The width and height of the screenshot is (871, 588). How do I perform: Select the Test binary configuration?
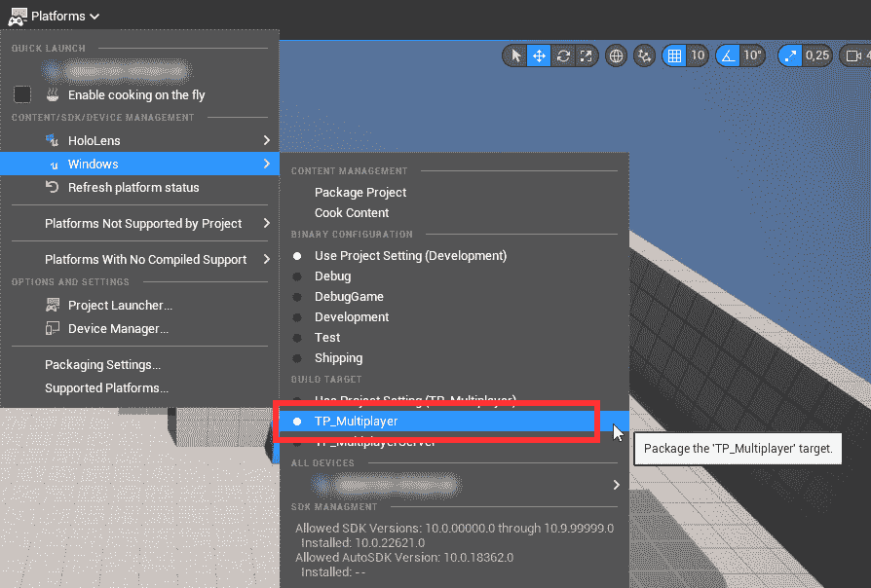(454, 338)
